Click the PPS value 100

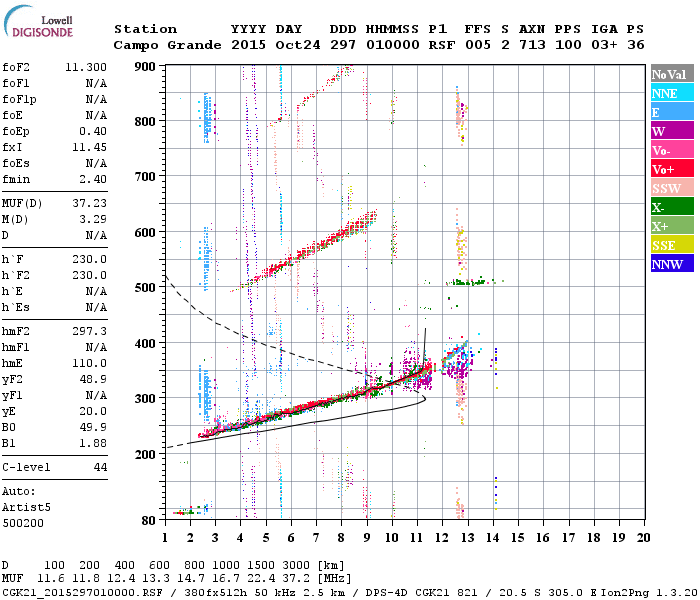(568, 45)
